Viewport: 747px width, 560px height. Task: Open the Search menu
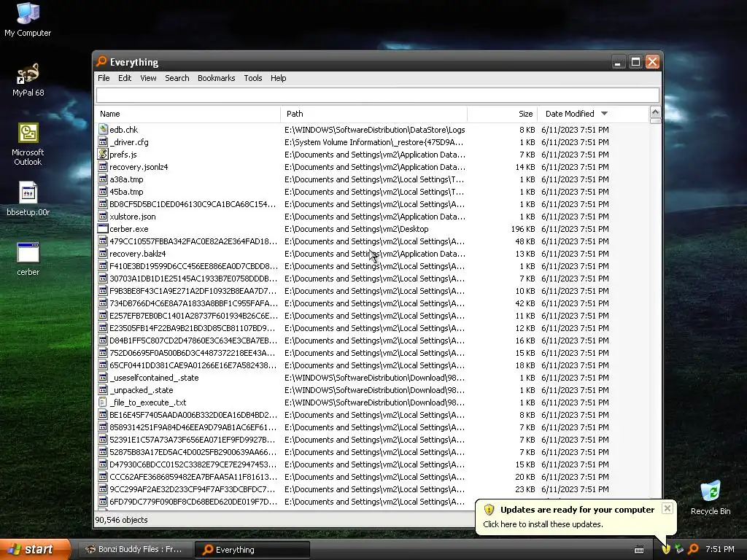click(x=177, y=78)
